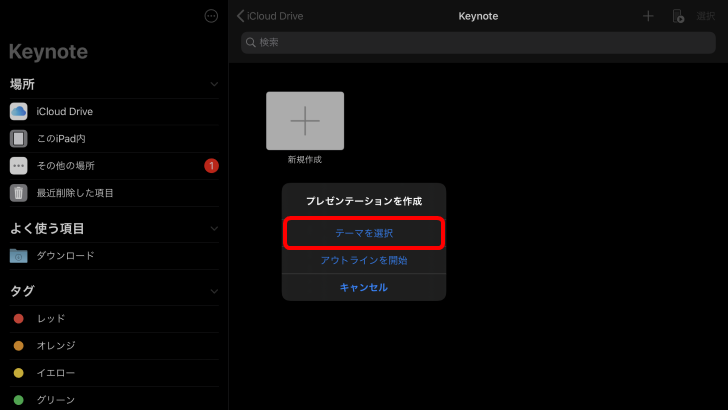Select the trash can icon
The width and height of the screenshot is (728, 410).
pyautogui.click(x=19, y=193)
